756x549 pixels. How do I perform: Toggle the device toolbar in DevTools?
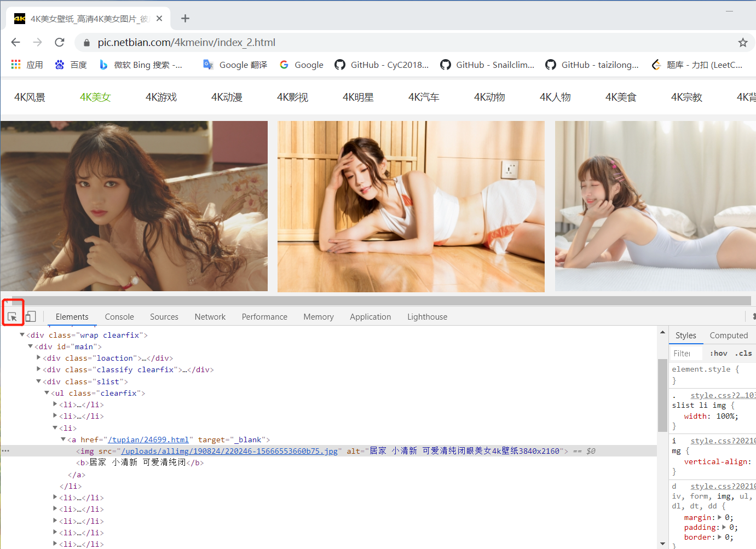point(30,316)
